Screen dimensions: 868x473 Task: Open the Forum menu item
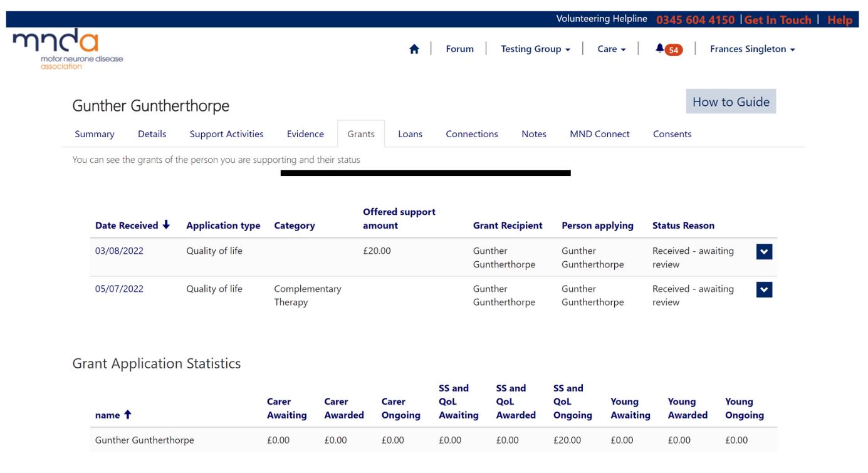pyautogui.click(x=459, y=49)
